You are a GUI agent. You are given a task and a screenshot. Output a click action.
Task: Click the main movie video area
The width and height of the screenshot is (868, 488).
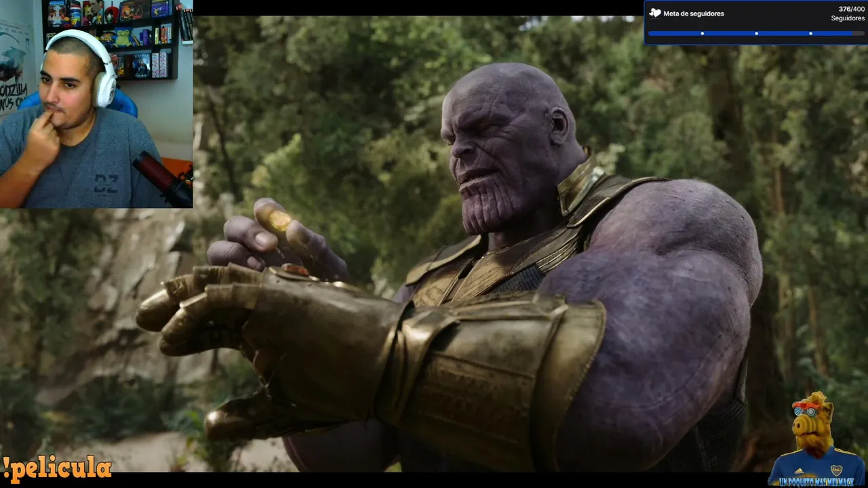434,244
